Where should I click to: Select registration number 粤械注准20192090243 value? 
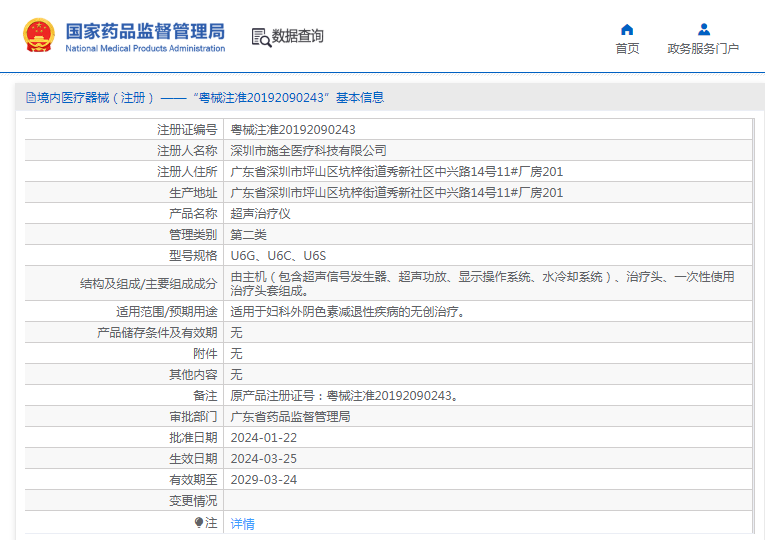[293, 130]
